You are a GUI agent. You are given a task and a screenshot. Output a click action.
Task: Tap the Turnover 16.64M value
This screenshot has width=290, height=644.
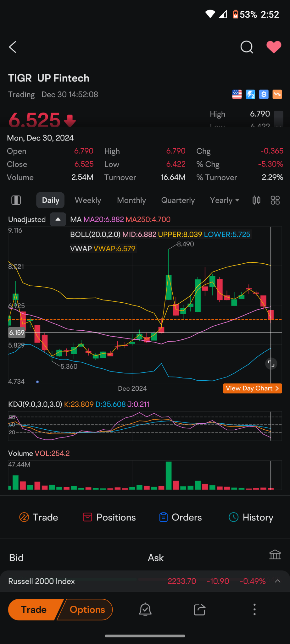173,177
